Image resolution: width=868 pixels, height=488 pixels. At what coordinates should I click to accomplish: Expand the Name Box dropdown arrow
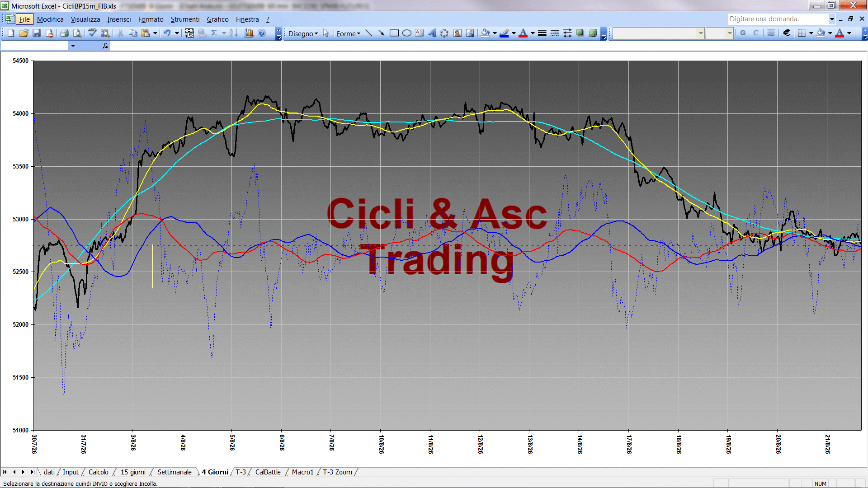tap(73, 46)
